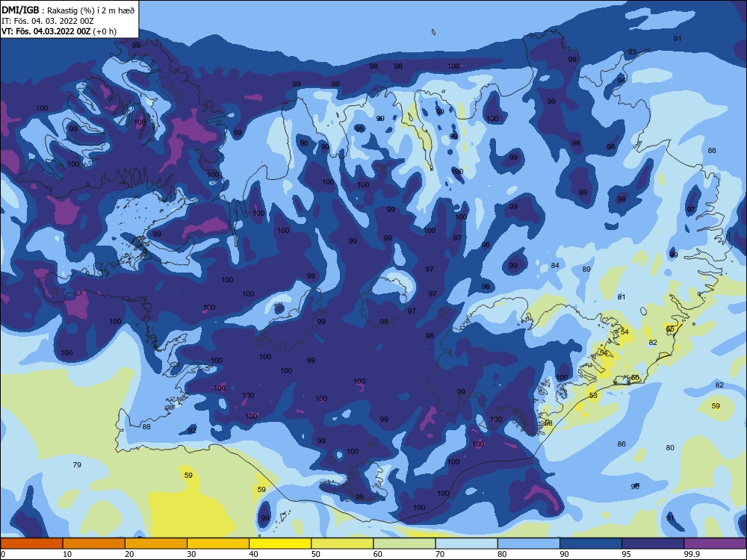Click the amber 30–40 legend swatch
Viewport: 747px width, 560px height.
pos(218,544)
